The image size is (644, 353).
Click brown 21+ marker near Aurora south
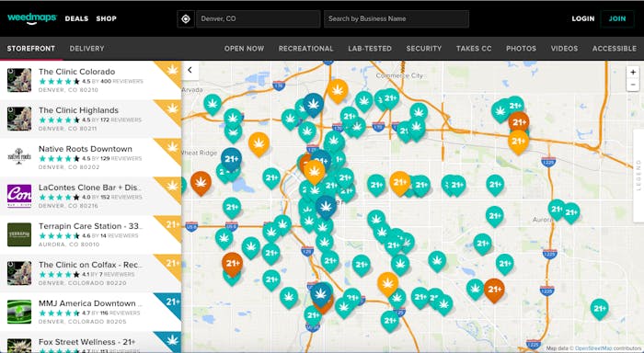click(x=494, y=290)
